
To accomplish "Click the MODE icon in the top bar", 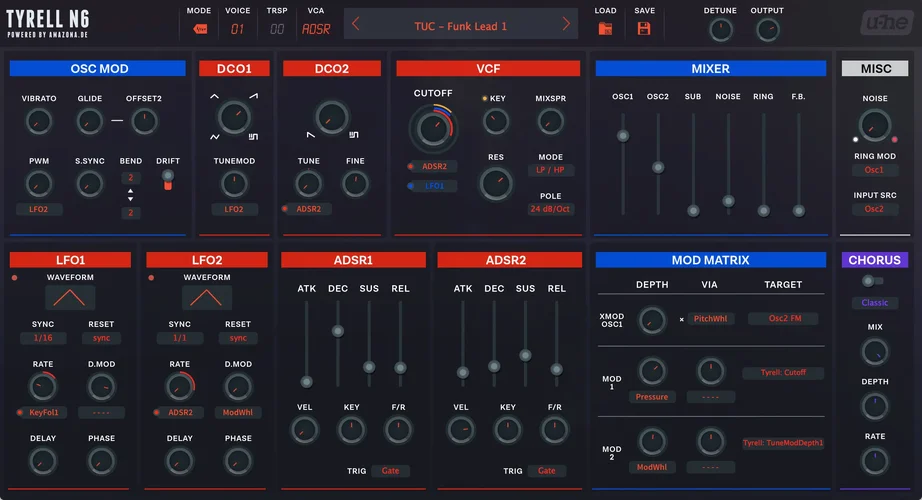I will [200, 29].
